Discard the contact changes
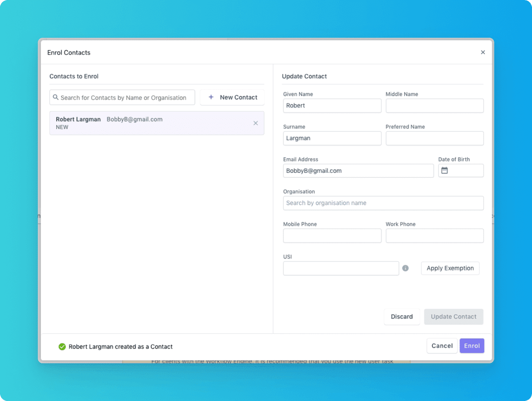The width and height of the screenshot is (532, 401). [x=402, y=317]
